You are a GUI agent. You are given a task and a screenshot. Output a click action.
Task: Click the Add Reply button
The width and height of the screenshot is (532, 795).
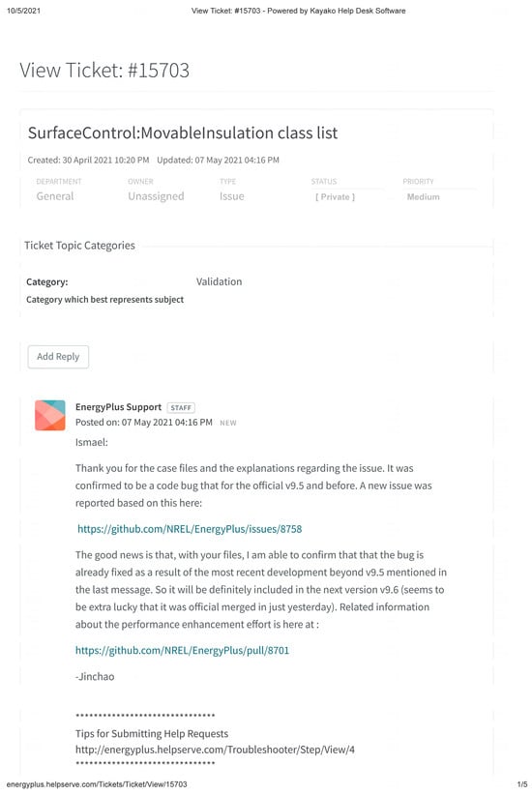(58, 357)
